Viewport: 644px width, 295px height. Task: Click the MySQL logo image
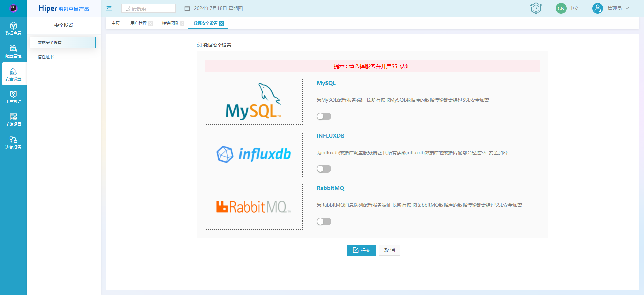tap(254, 102)
